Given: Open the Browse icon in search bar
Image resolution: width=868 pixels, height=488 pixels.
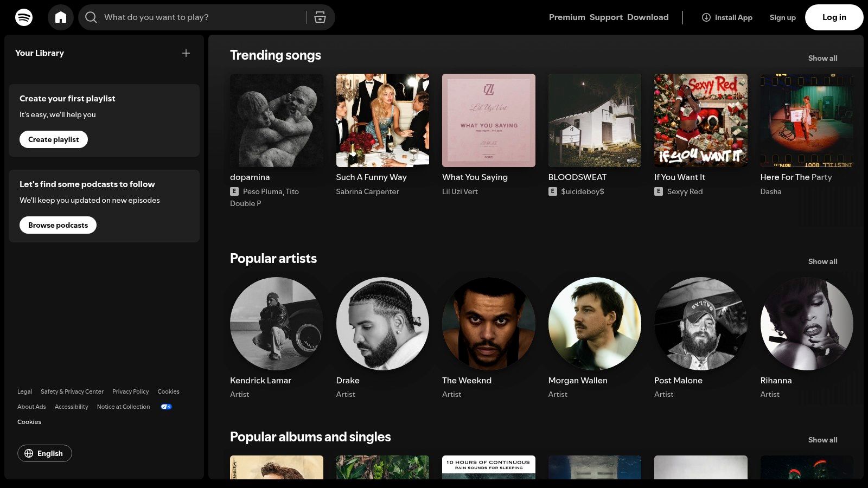Looking at the screenshot, I should tap(320, 17).
